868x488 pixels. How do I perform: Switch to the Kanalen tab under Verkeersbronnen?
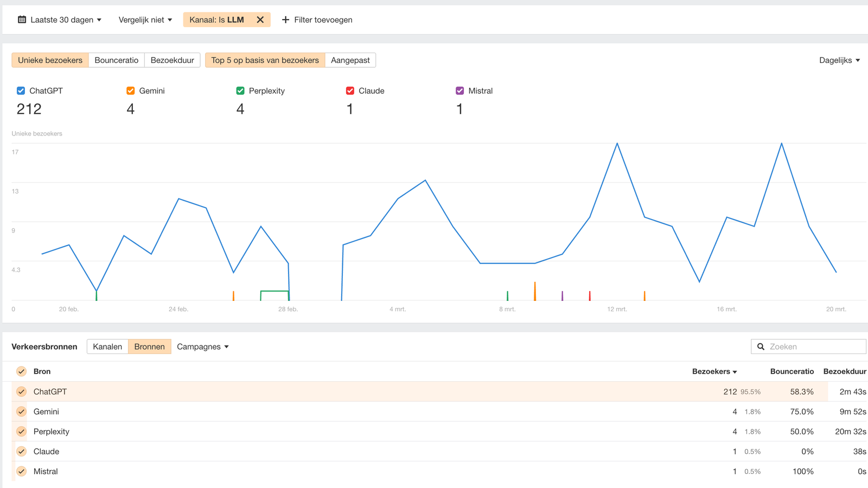click(107, 346)
